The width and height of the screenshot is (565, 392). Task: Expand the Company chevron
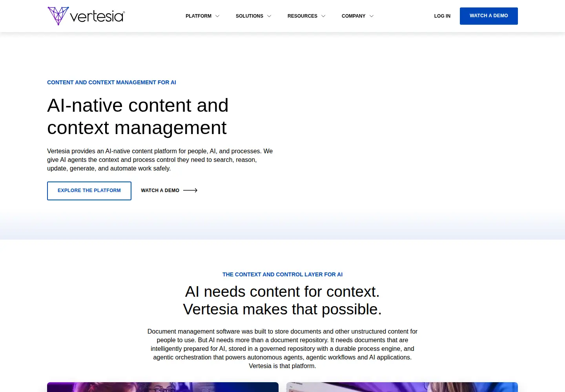372,16
